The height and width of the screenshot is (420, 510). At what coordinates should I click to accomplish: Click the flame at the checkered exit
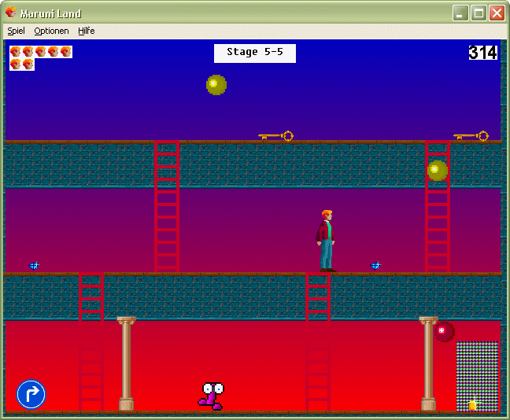[472, 405]
